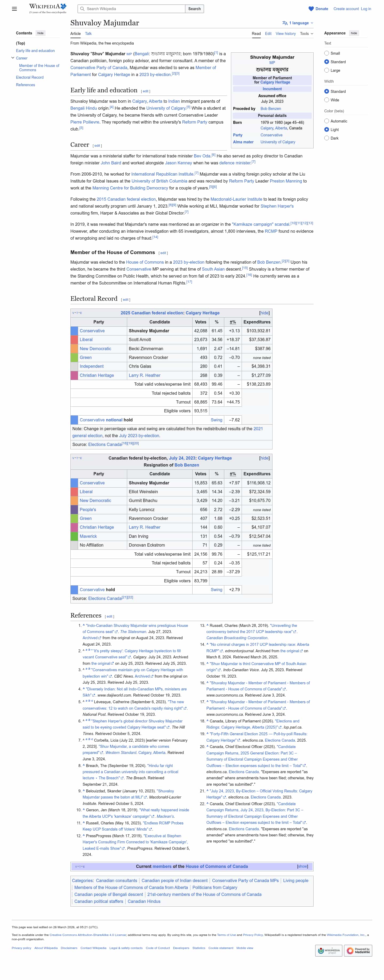384x980 pixels.
Task: Hide the Contents sidebar
Action: pos(40,33)
